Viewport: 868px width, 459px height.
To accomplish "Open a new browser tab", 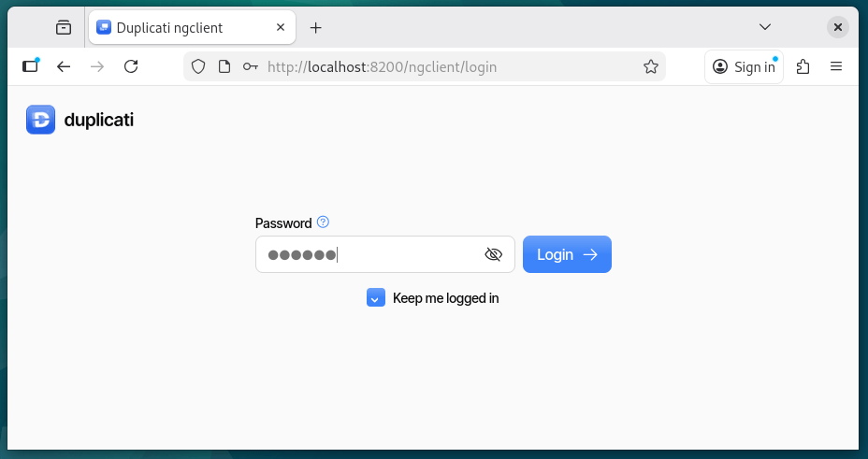I will tap(316, 28).
